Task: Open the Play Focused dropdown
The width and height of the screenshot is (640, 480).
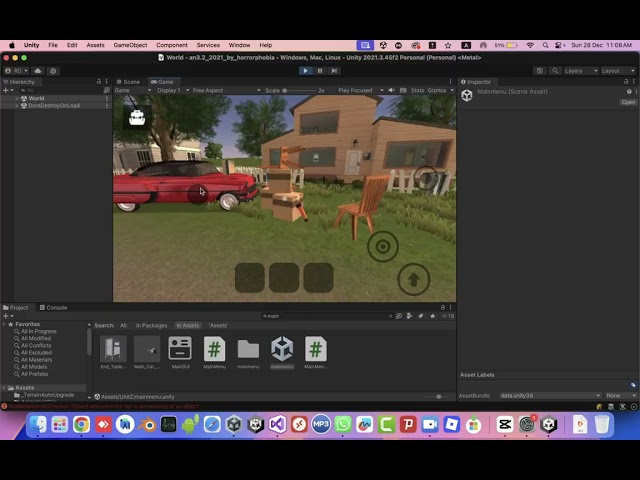Action: 361,90
